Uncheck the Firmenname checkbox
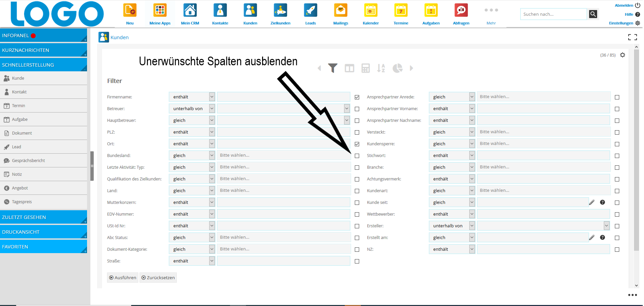The width and height of the screenshot is (644, 306). 357,97
